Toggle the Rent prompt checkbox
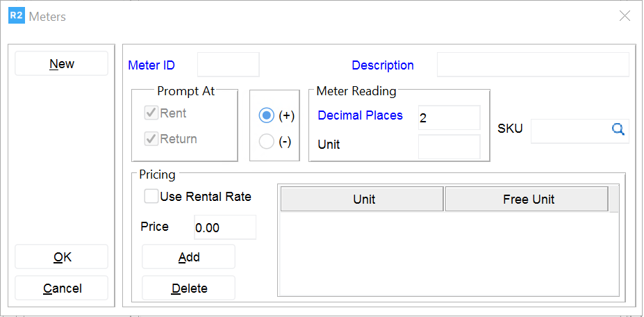 151,113
